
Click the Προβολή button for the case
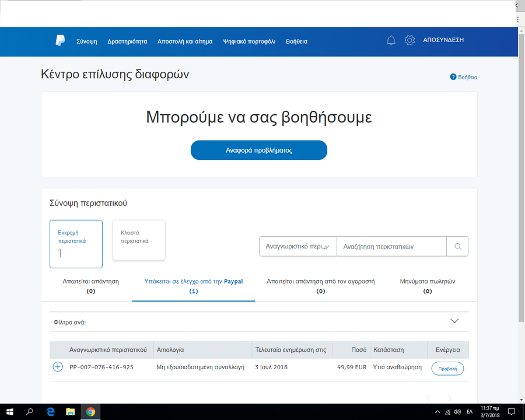tap(447, 369)
